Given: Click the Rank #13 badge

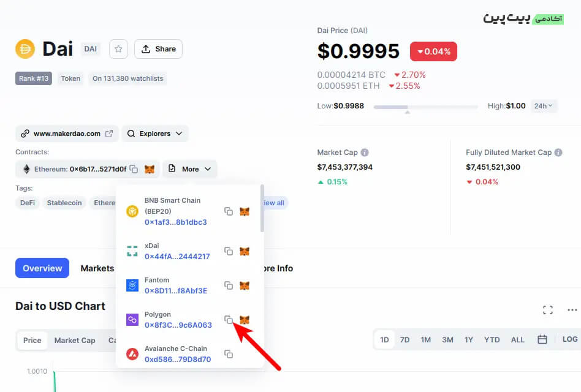Looking at the screenshot, I should [34, 78].
